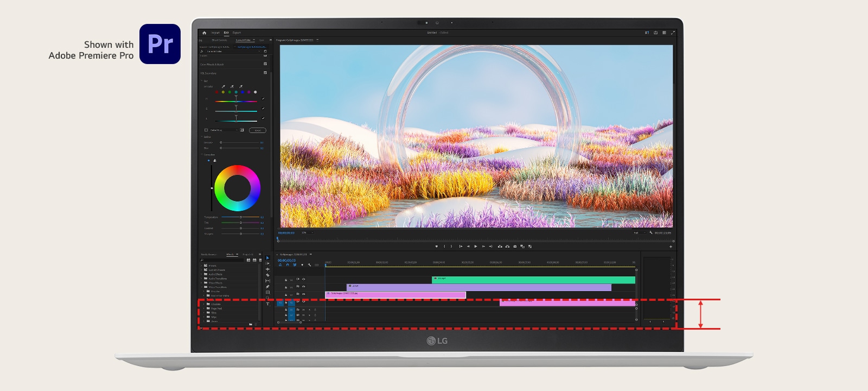Toggle the HSL Secondary checkbox
Screen dimensions: 868x391
tap(265, 72)
